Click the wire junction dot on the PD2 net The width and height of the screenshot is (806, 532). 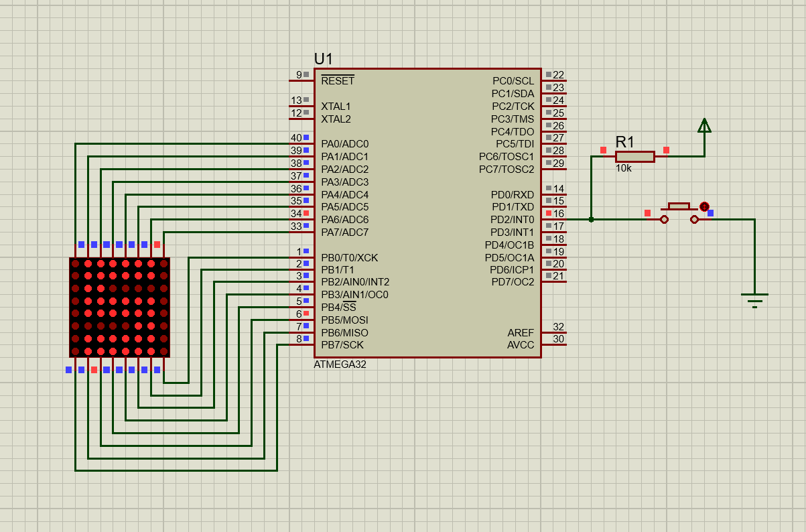pos(591,219)
